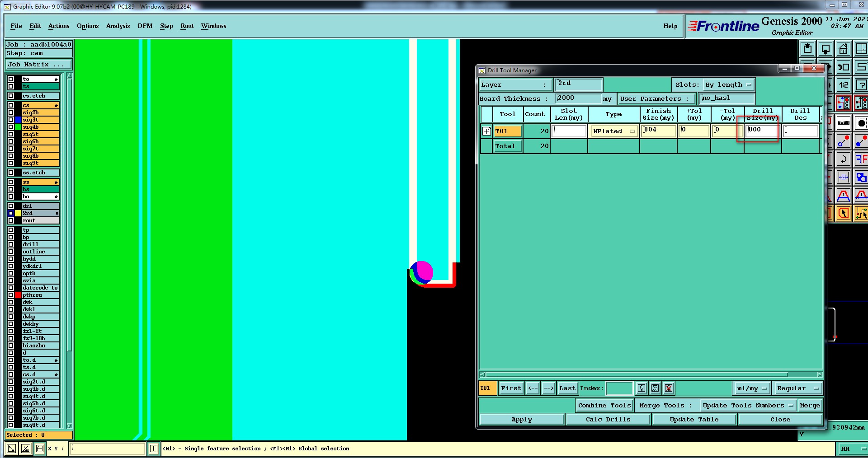The width and height of the screenshot is (868, 458).
Task: Open the Windows menu
Action: pyautogui.click(x=213, y=26)
